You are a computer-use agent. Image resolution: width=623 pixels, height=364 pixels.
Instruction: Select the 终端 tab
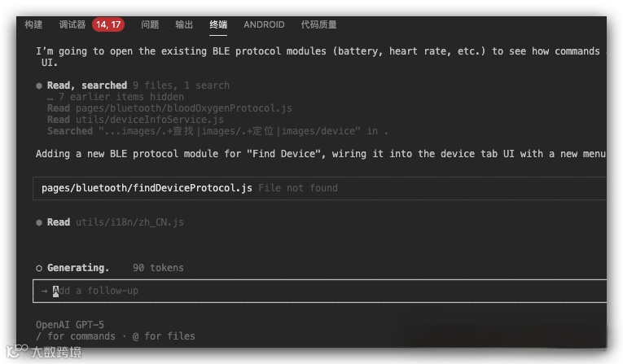(x=218, y=24)
